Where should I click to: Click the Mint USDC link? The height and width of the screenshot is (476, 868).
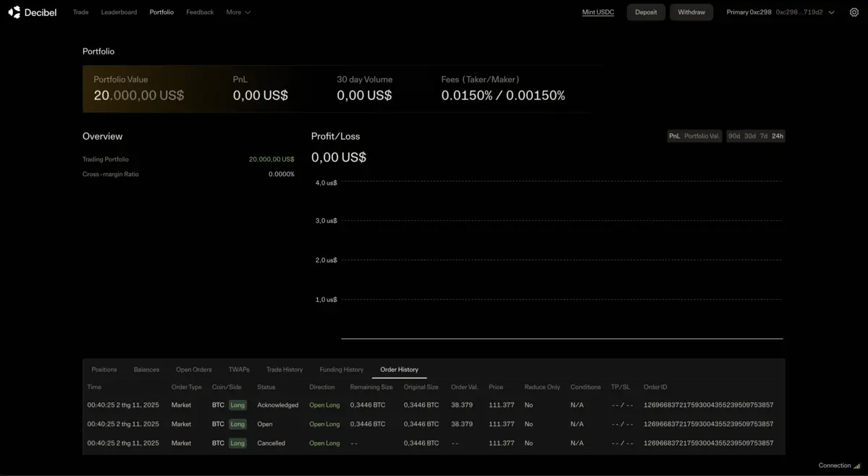(598, 12)
